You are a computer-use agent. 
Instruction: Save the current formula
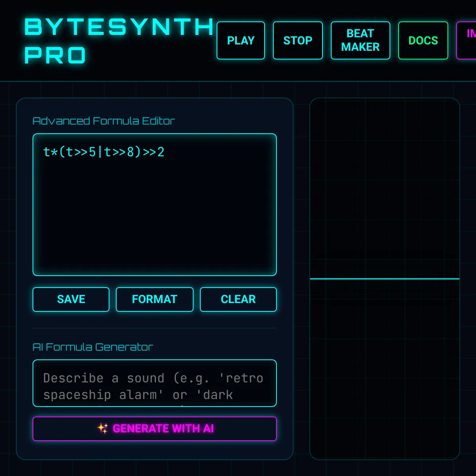(71, 299)
